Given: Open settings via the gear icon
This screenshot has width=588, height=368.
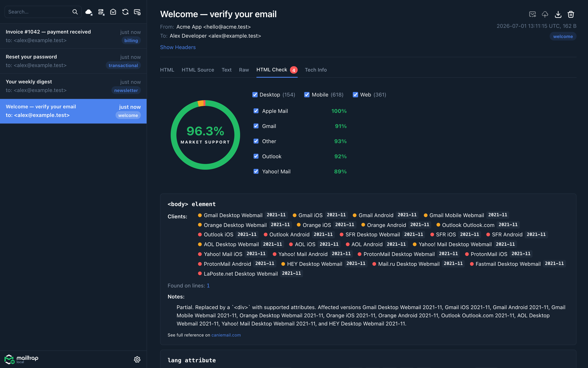Looking at the screenshot, I should point(137,359).
